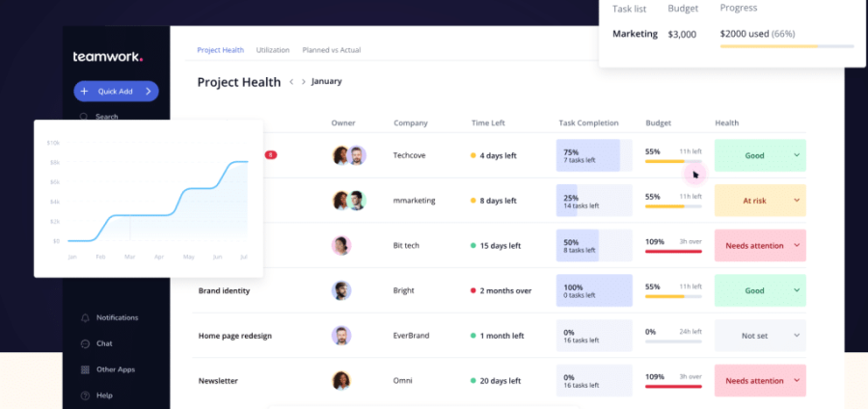The image size is (868, 409).
Task: Open the Brand identity project
Action: [x=224, y=290]
